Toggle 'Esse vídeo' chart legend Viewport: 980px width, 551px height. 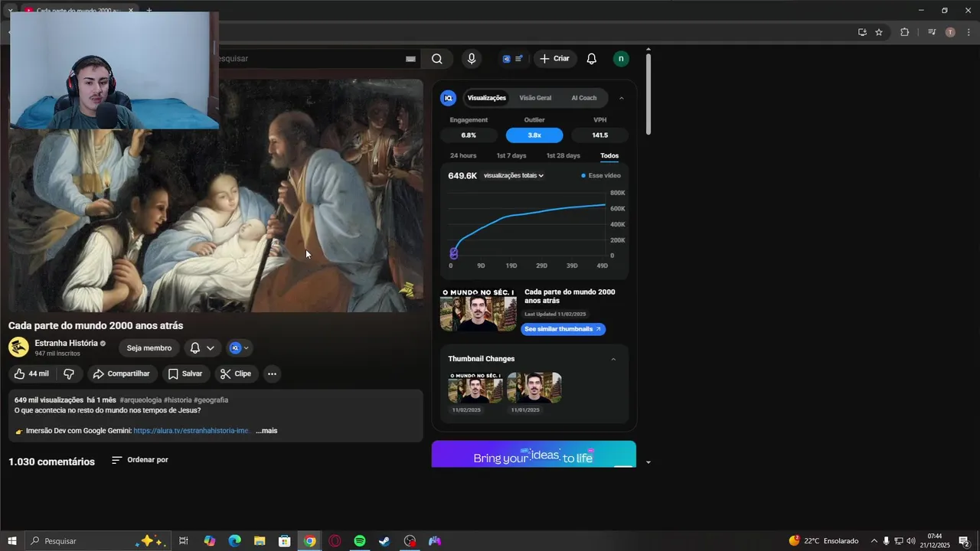point(601,176)
